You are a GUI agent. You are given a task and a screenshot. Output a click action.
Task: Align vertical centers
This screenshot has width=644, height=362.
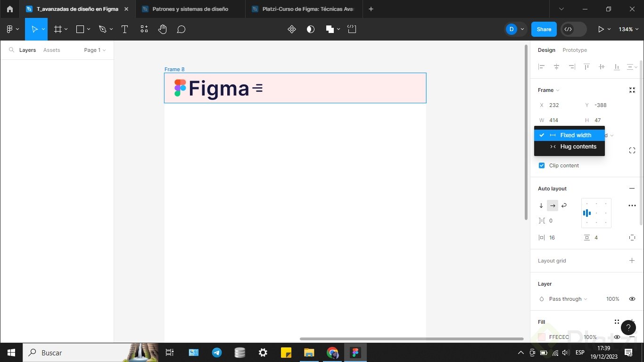(x=602, y=67)
